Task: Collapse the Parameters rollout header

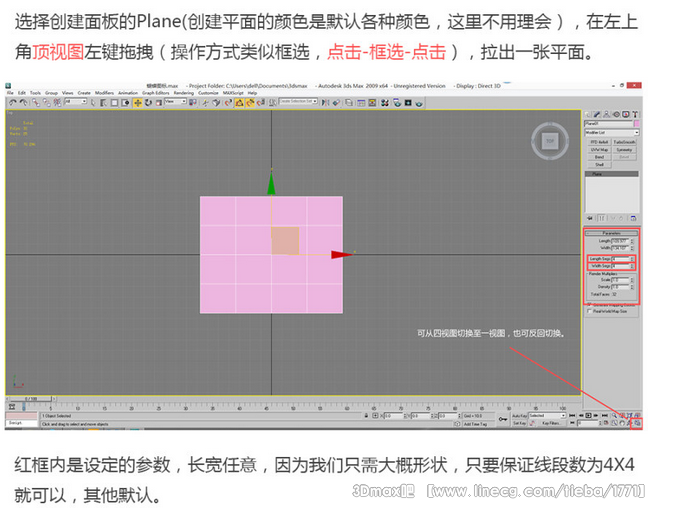Action: point(612,233)
